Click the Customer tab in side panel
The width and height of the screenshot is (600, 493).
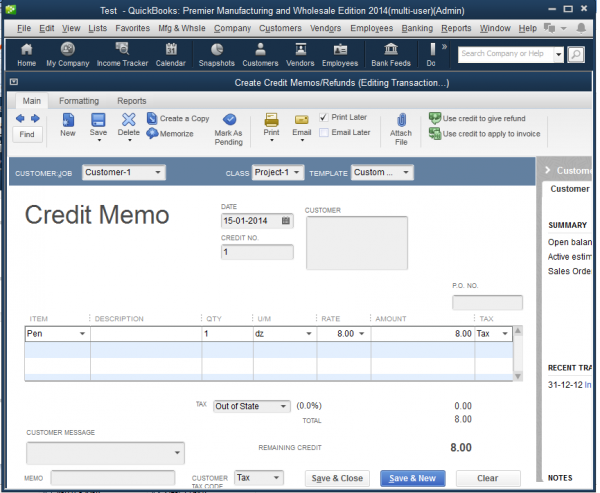point(569,189)
